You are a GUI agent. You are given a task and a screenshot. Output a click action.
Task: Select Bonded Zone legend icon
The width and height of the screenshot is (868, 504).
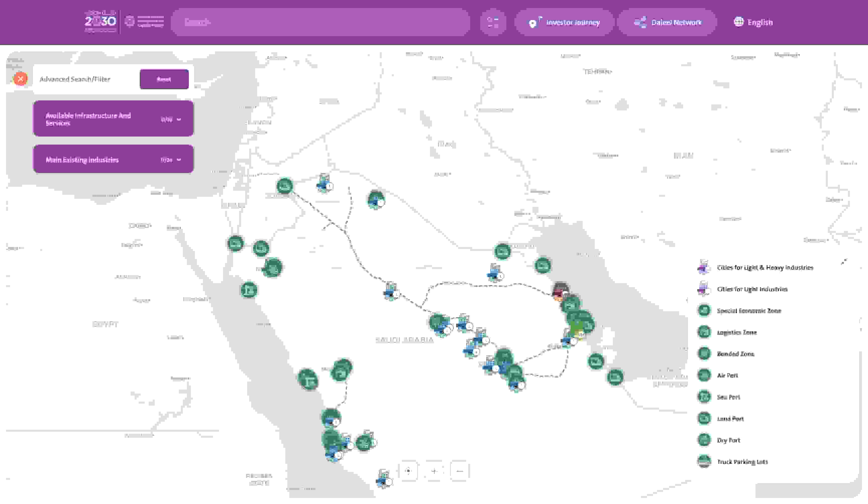(x=704, y=354)
